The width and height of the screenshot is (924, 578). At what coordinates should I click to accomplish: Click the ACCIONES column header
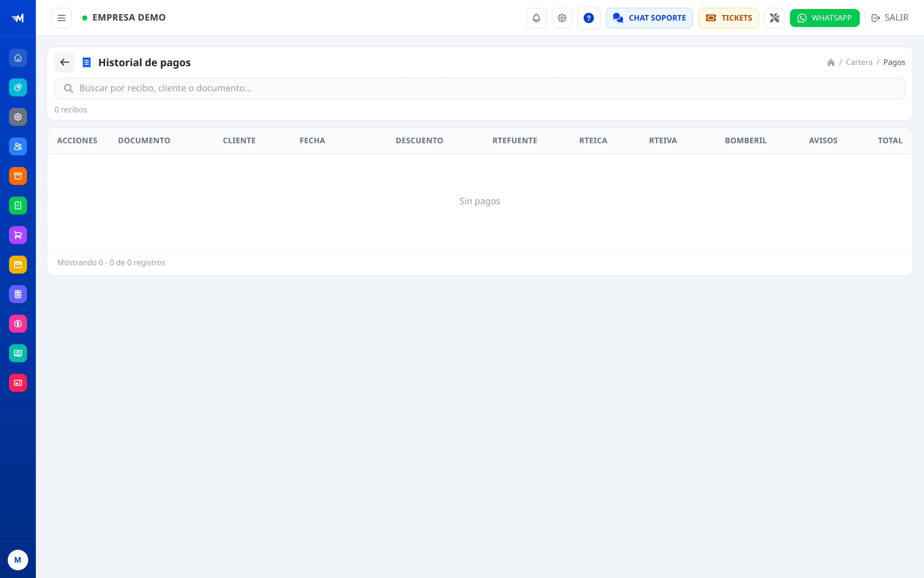(x=77, y=141)
